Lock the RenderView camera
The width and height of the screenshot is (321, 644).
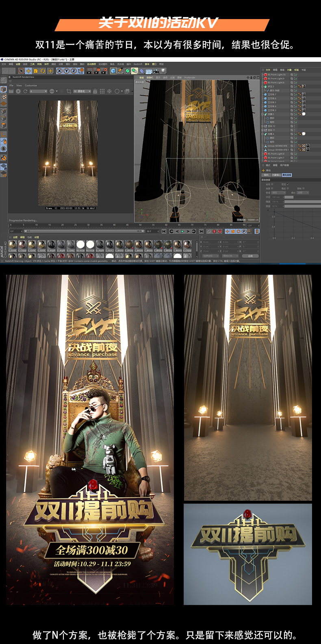tap(95, 91)
